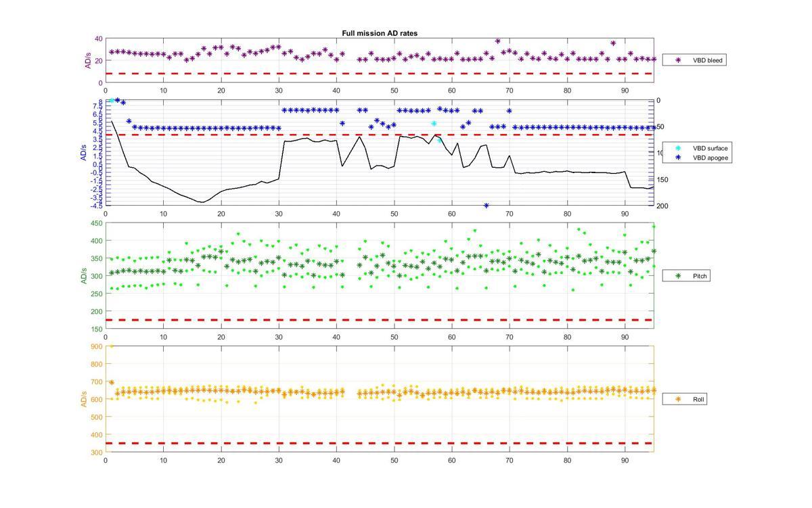Click the red dashed threshold line in the Pitch plot
812x508 pixels.
(x=379, y=320)
